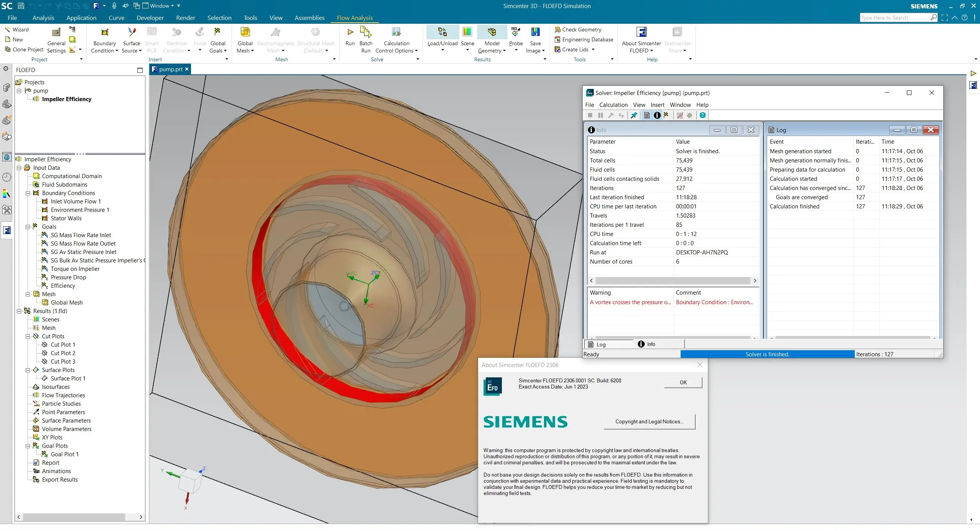Click the Surface Source icon

pyautogui.click(x=132, y=32)
